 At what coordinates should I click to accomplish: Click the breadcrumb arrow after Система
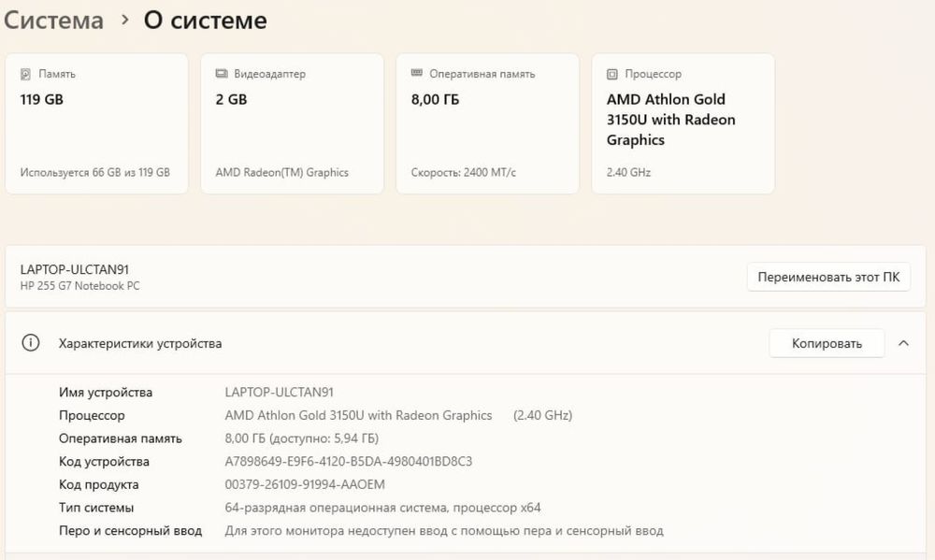124,21
